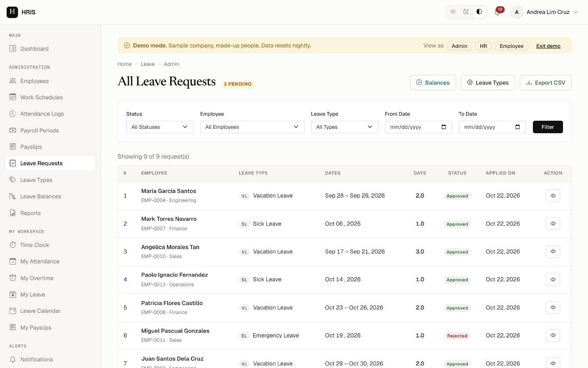
Task: Open the From Date picker field
Action: coord(419,127)
